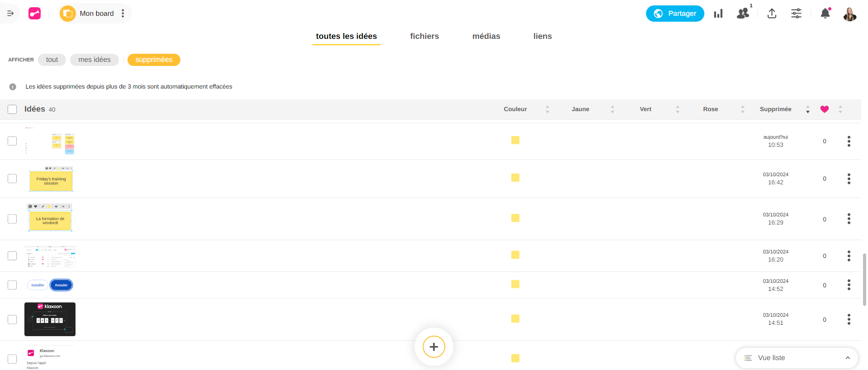This screenshot has height=370, width=868.
Task: Sort by the Supprimée column
Action: (x=776, y=109)
